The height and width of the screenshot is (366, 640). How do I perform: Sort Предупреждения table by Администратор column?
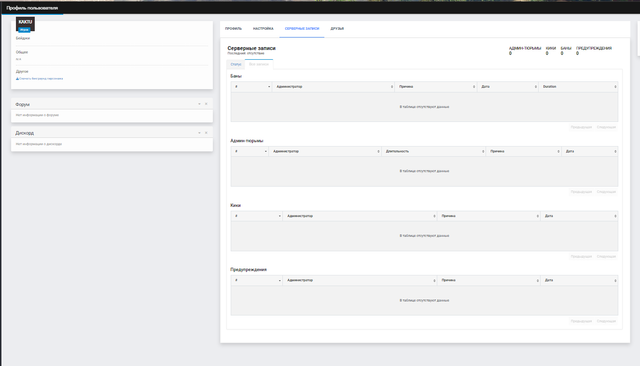pos(360,280)
